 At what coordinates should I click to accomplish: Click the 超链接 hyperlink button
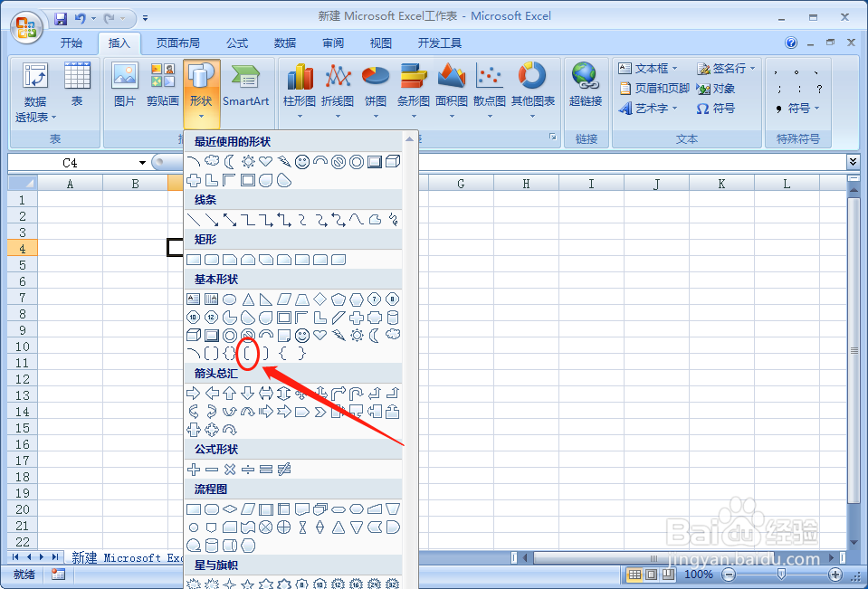tap(586, 85)
